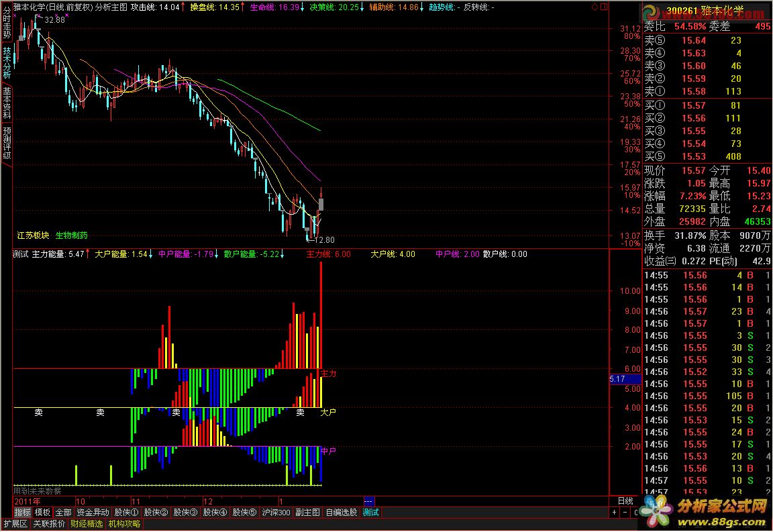Viewport: 773px width, 532px height.
Task: Click the 卖① price 15.58 row
Action: [x=707, y=92]
